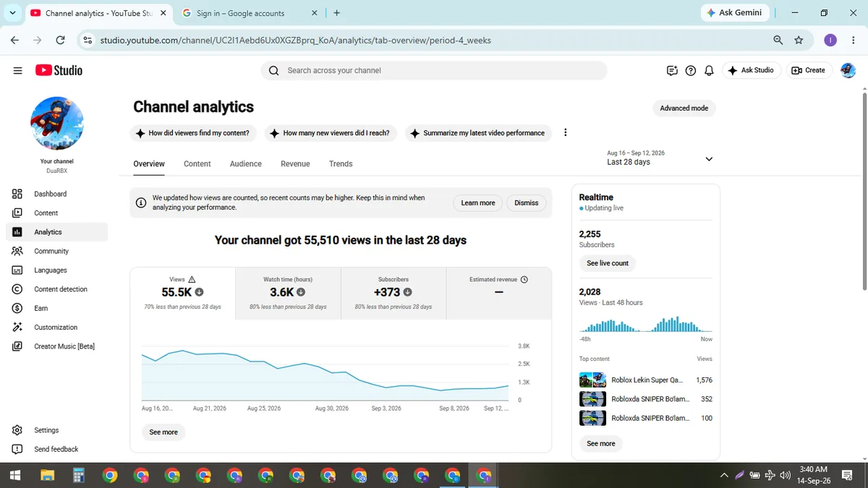This screenshot has width=868, height=488.
Task: Click the warning triangle next to Views
Action: click(192, 279)
